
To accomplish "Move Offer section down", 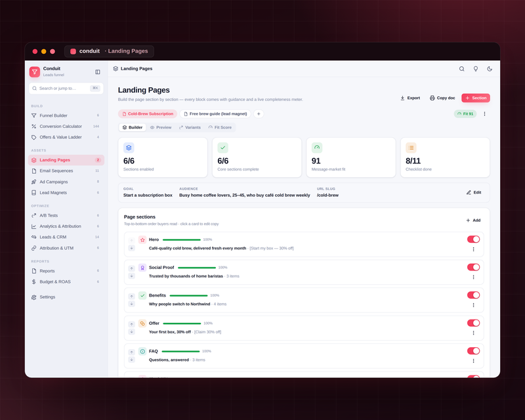I will tap(132, 331).
